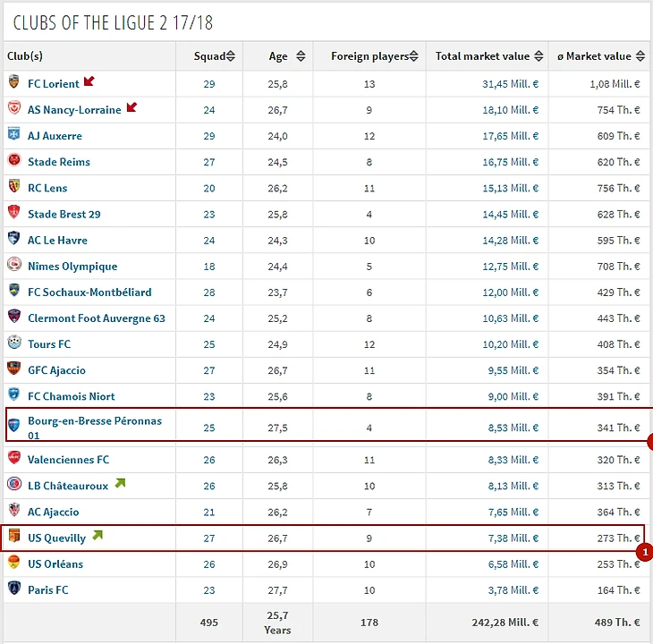The width and height of the screenshot is (653, 644).
Task: Open RC Lens squad size 20
Action: 209,188
